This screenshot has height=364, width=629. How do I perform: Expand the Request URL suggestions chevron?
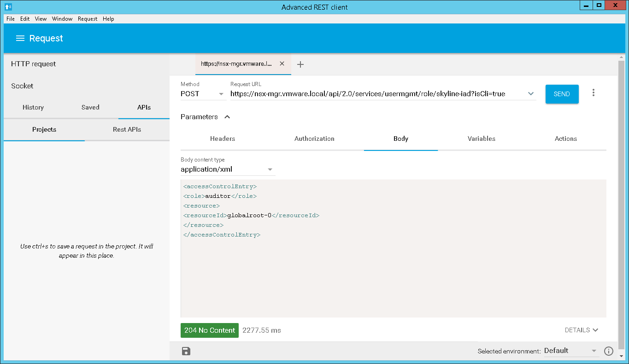pyautogui.click(x=531, y=94)
